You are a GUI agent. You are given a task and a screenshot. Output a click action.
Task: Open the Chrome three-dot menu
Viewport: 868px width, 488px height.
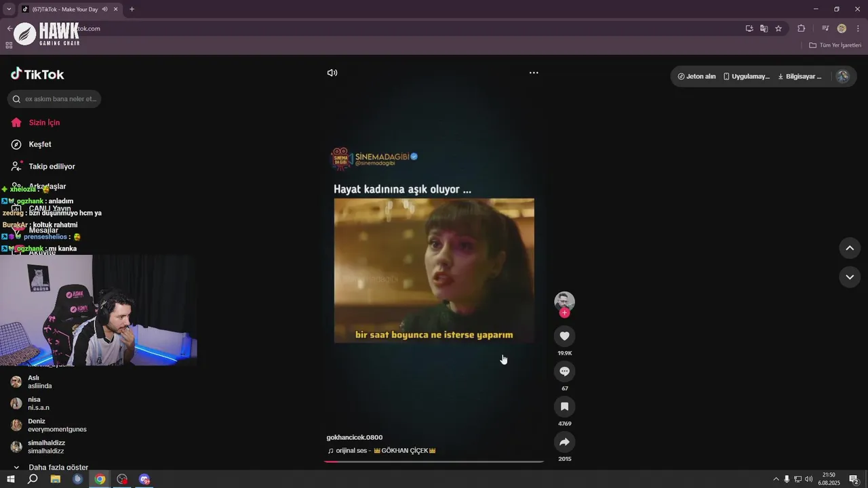click(858, 28)
